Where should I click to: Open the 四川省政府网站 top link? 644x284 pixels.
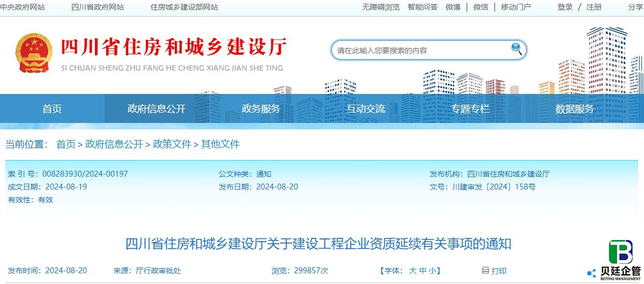tap(98, 7)
